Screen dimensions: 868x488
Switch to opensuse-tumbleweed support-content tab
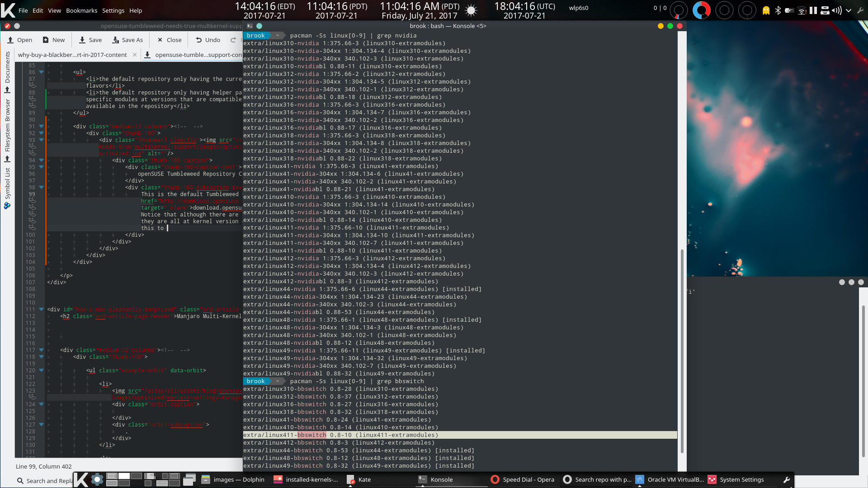pyautogui.click(x=193, y=55)
